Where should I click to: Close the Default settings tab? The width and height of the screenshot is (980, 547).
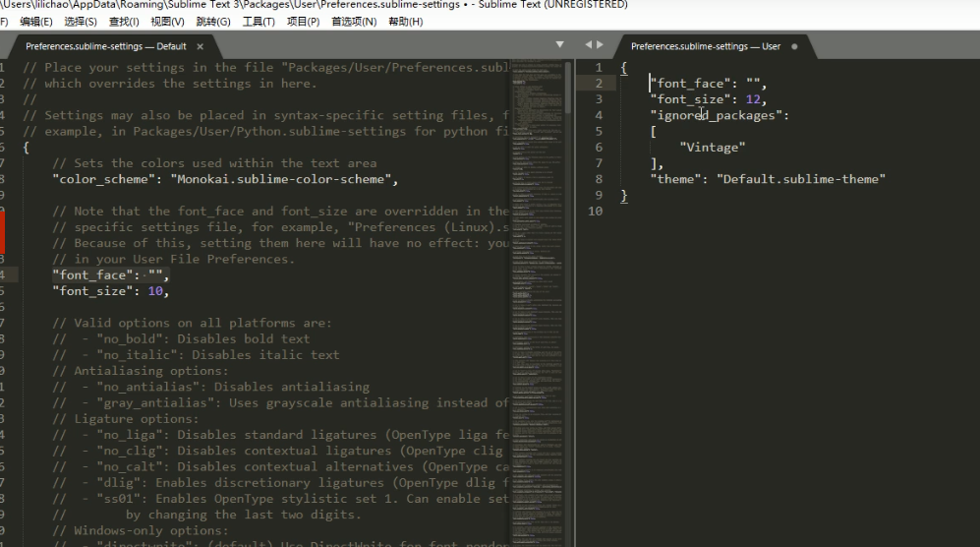pyautogui.click(x=200, y=46)
